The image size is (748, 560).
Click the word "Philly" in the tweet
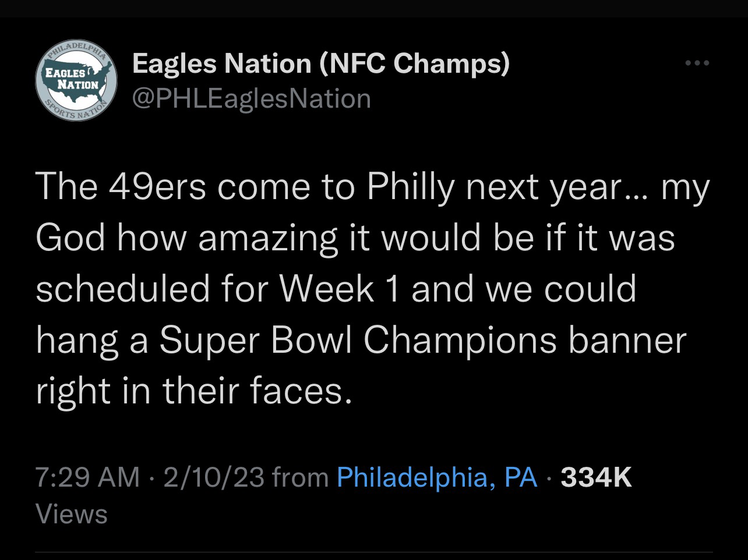click(x=404, y=188)
